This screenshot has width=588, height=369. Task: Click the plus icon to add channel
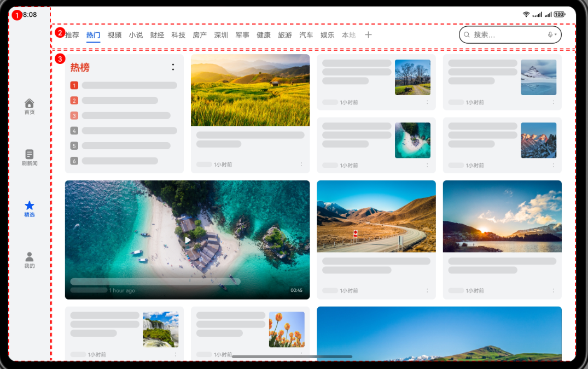(368, 35)
